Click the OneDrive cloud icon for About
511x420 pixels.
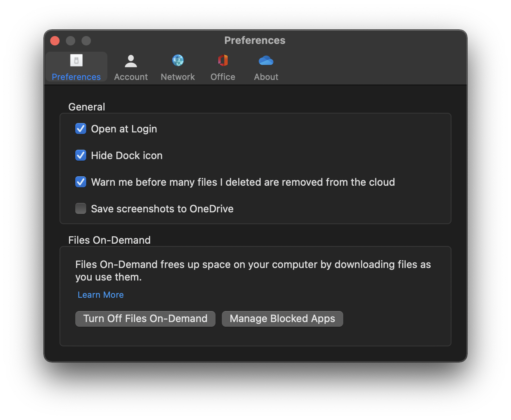[266, 60]
